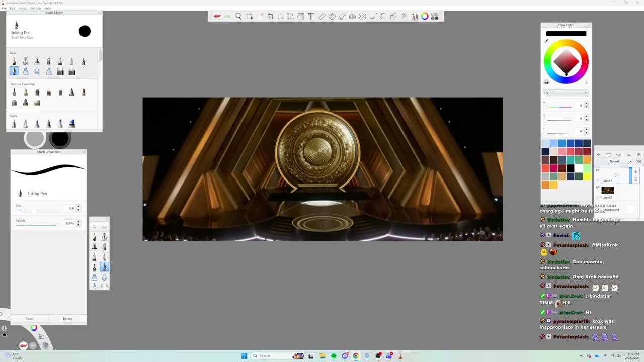Open the Edit menu
The width and height of the screenshot is (644, 362).
pos(12,9)
